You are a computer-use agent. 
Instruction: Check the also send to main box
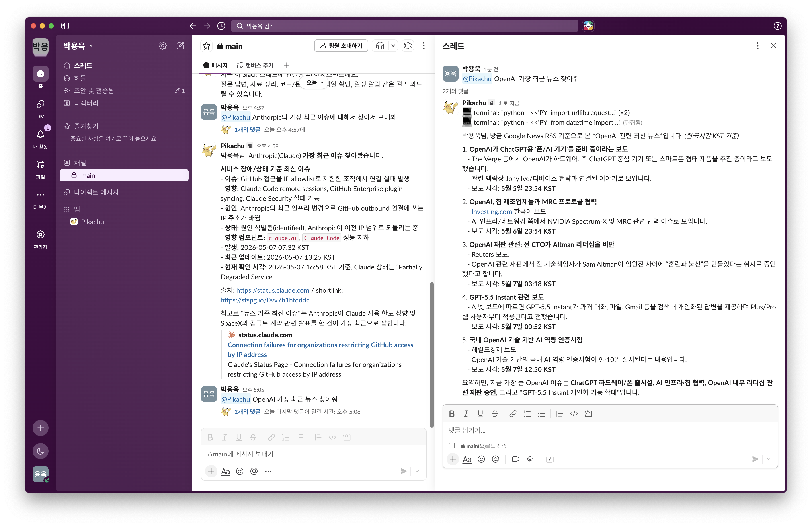click(x=452, y=446)
